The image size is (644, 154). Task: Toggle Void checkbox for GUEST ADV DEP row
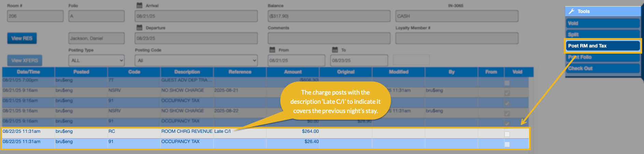click(507, 83)
